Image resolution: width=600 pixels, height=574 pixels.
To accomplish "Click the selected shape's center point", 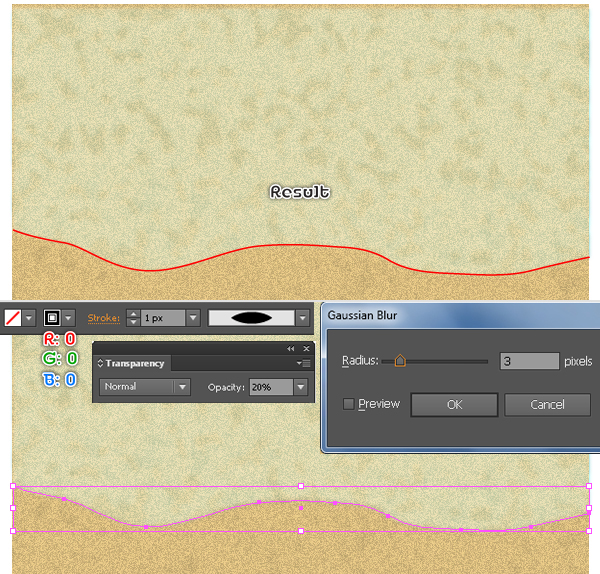I will coord(301,508).
